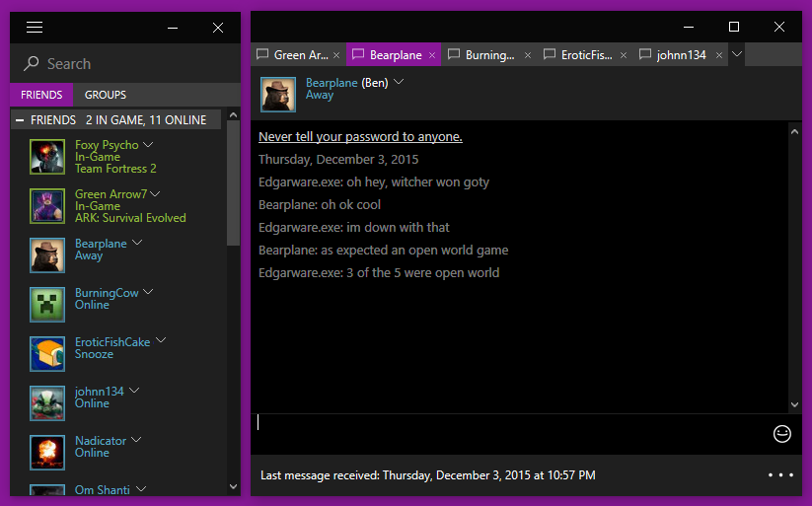
Task: Open dropdown arrow next to Bearplane (Ben)
Action: pos(399,83)
